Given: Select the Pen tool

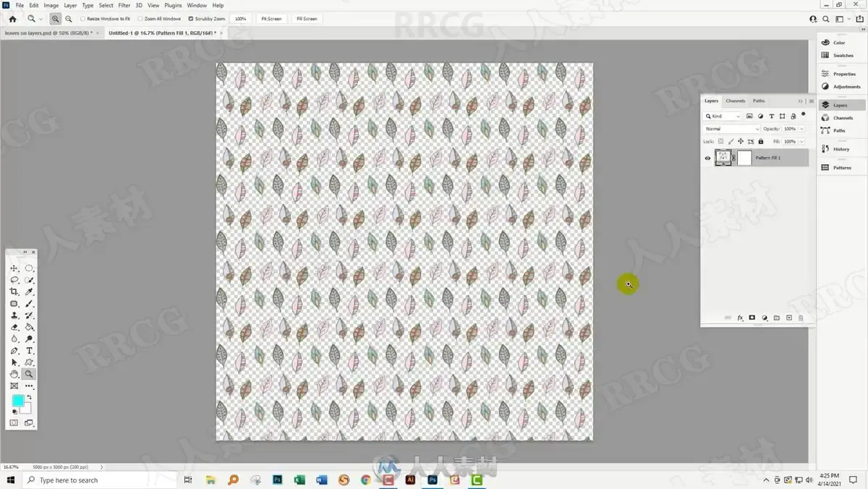Looking at the screenshot, I should pyautogui.click(x=14, y=351).
